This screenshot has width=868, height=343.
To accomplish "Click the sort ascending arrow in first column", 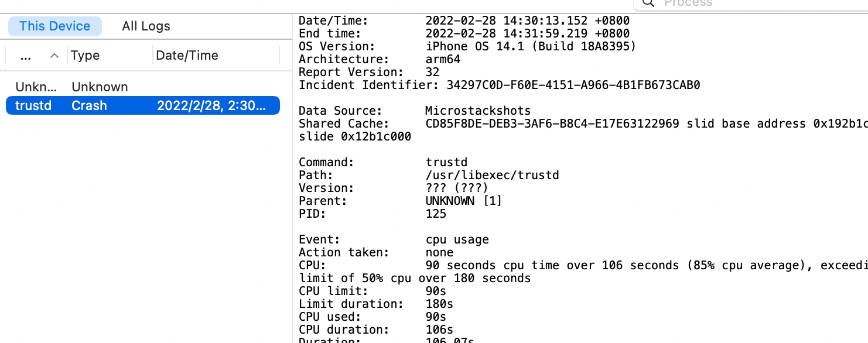I will tap(54, 56).
